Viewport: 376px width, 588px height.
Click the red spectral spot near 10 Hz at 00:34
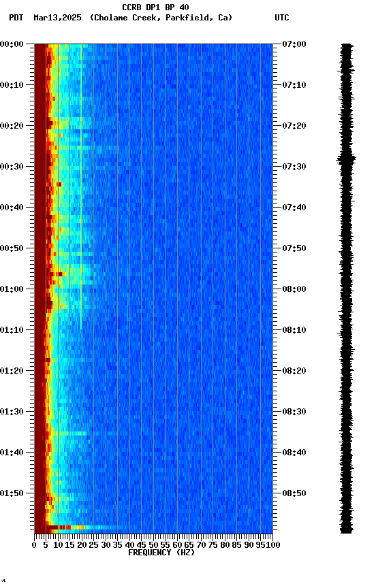click(x=59, y=184)
